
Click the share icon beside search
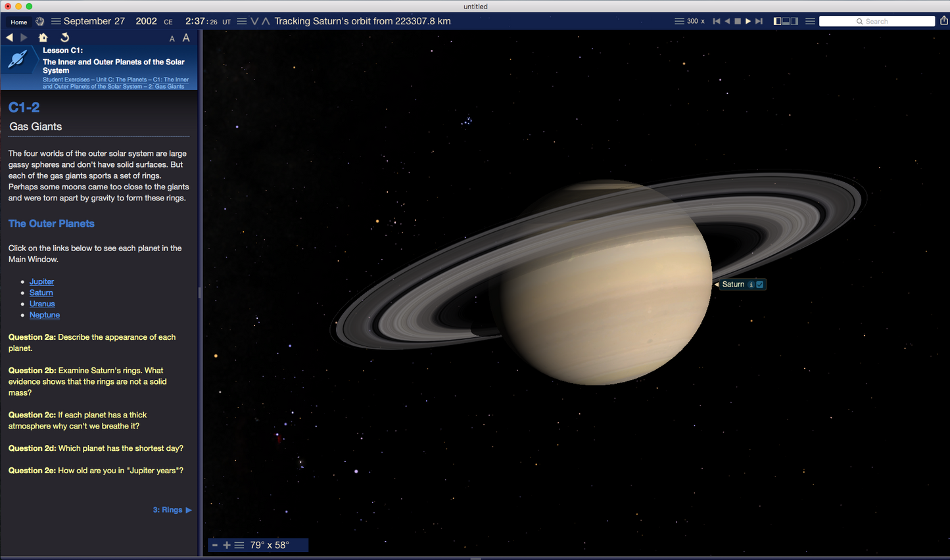944,21
